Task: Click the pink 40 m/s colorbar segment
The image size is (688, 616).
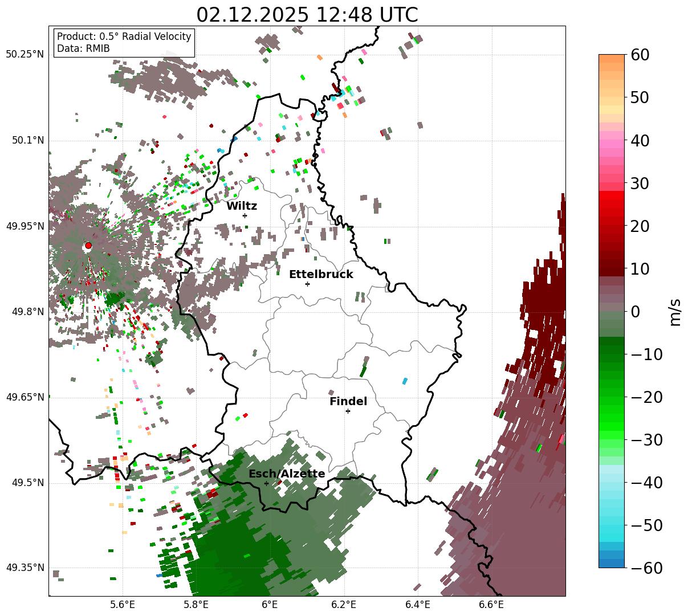Action: coord(611,140)
